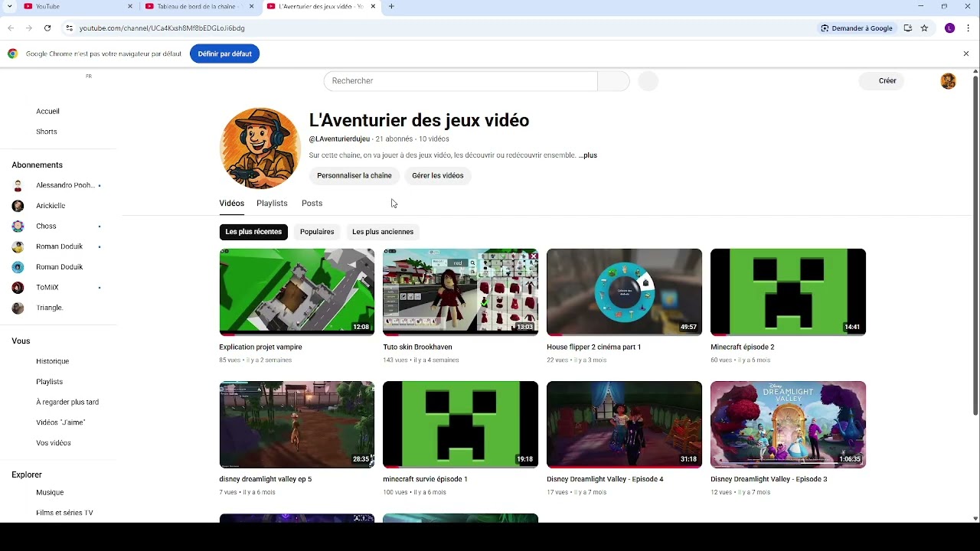Switch to Posts channel tab
980x551 pixels.
click(x=312, y=204)
